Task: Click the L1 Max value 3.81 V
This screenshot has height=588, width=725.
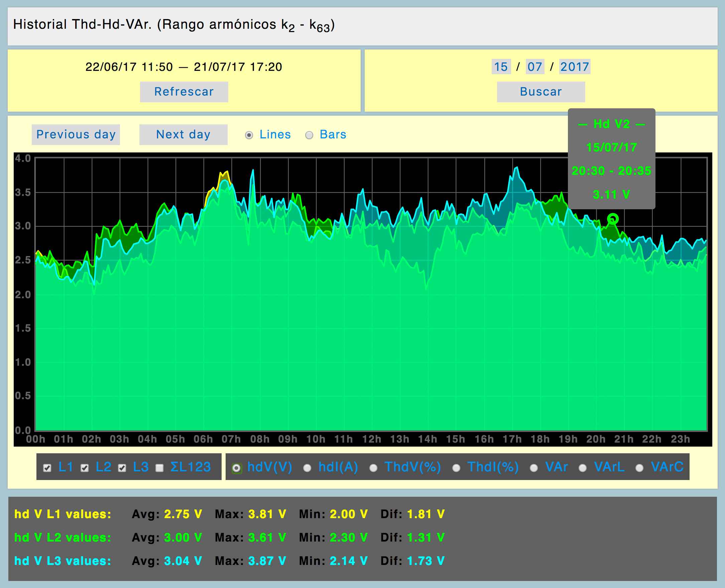Action: click(267, 514)
